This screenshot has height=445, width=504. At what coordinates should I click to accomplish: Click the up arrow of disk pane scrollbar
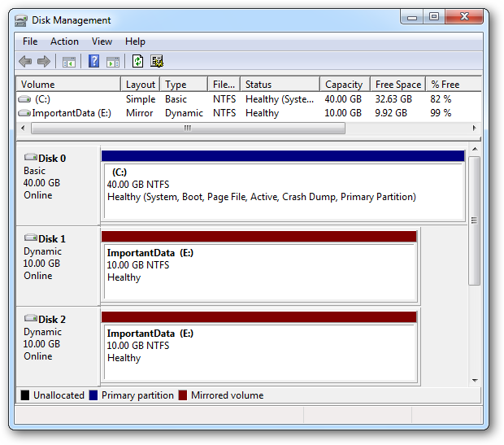click(475, 149)
